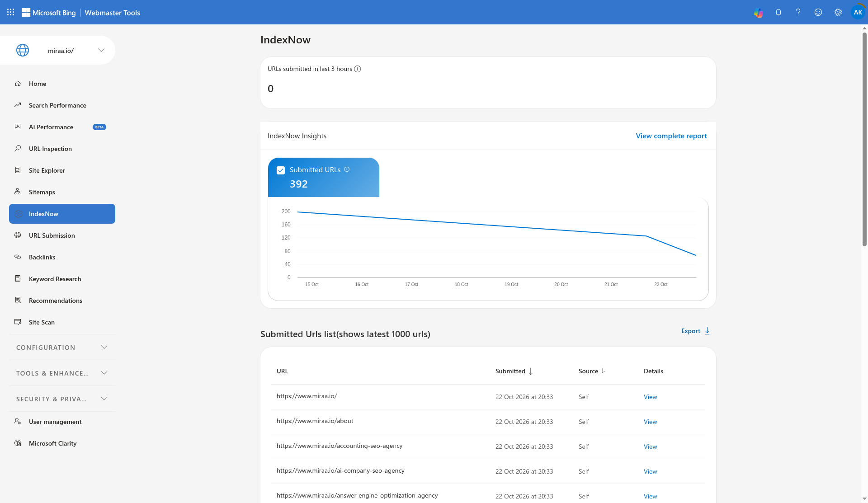Screen dimensions: 868x503
Task: Open the help question mark icon
Action: click(798, 13)
